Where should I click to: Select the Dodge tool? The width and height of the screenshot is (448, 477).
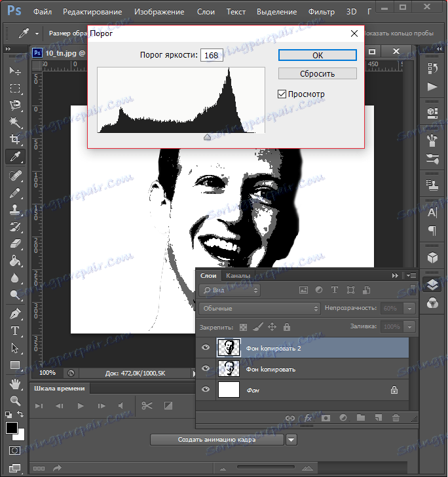[x=15, y=295]
